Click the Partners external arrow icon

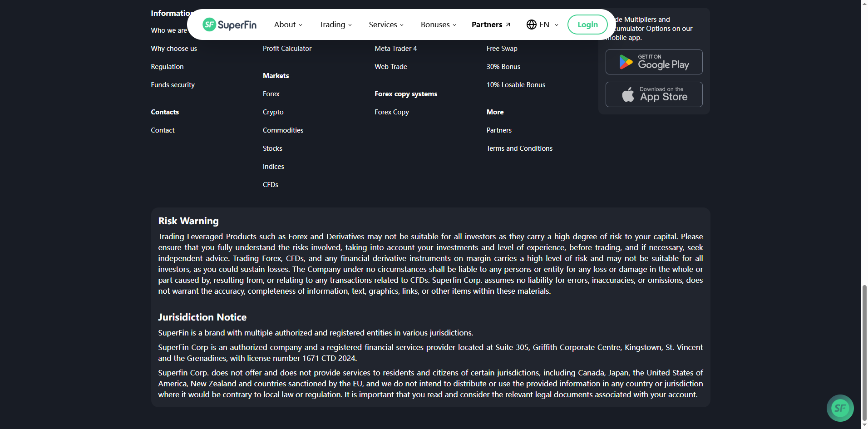click(508, 25)
